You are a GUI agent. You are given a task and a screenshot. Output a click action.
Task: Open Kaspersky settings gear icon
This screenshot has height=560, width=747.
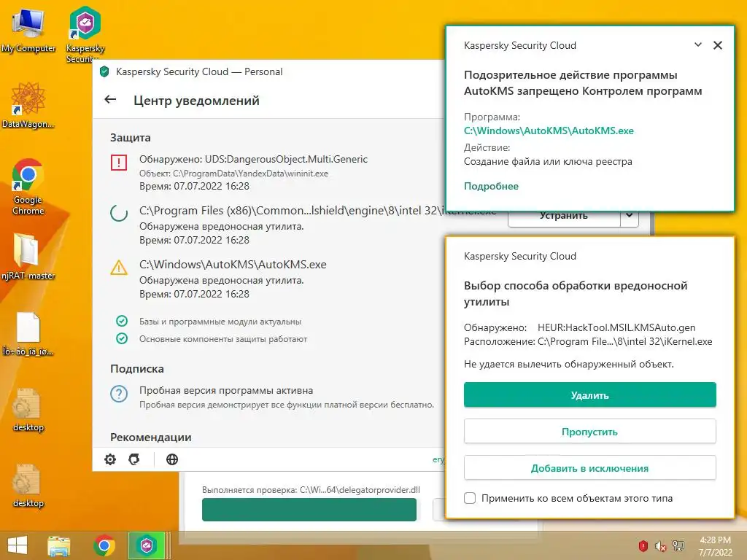pyautogui.click(x=110, y=459)
